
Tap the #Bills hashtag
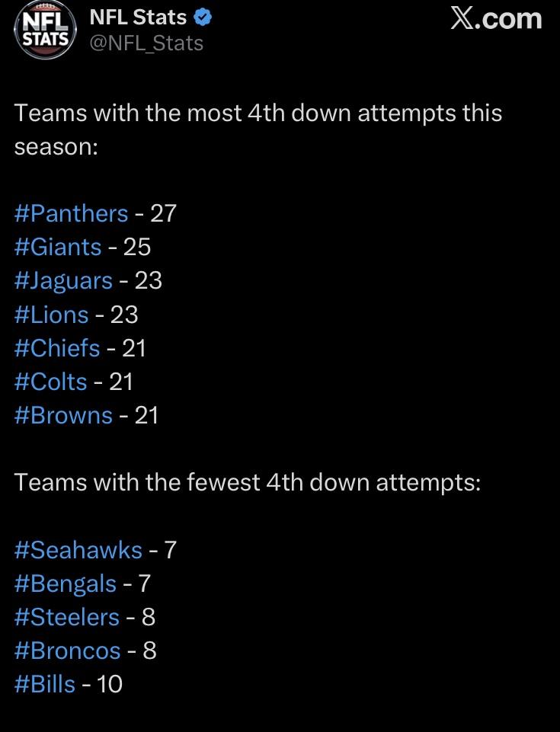click(45, 684)
